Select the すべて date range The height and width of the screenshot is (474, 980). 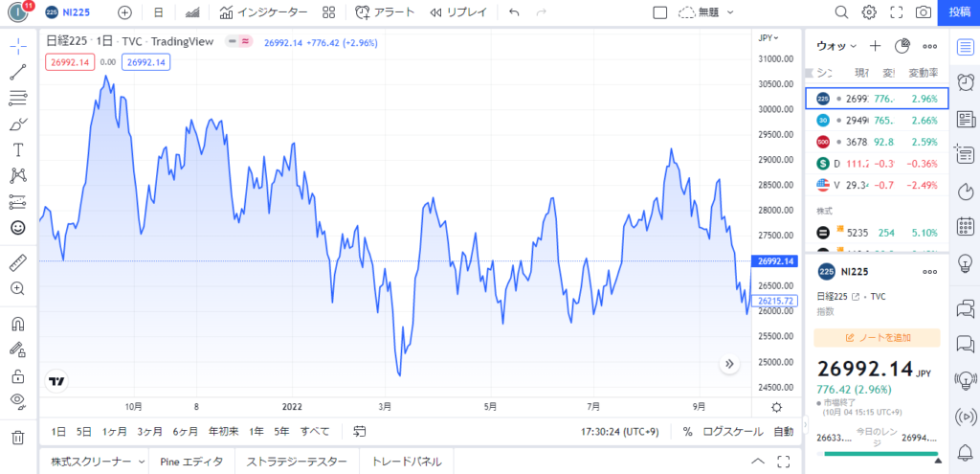[x=315, y=431]
